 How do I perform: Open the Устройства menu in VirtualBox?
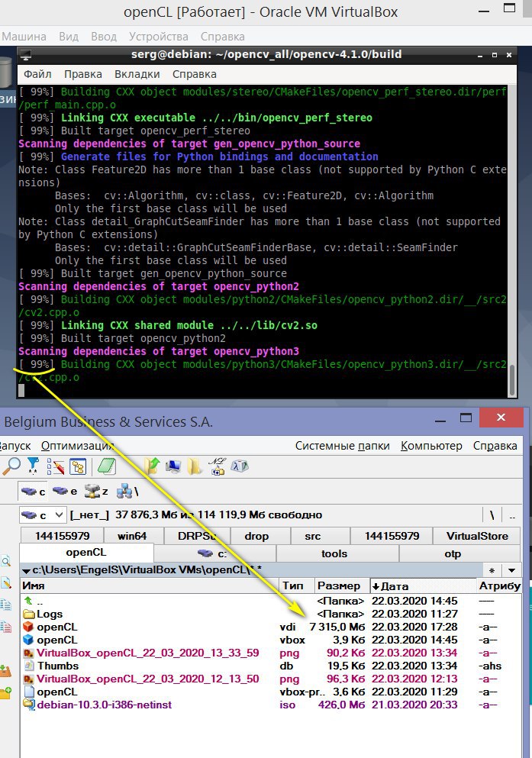tap(159, 36)
